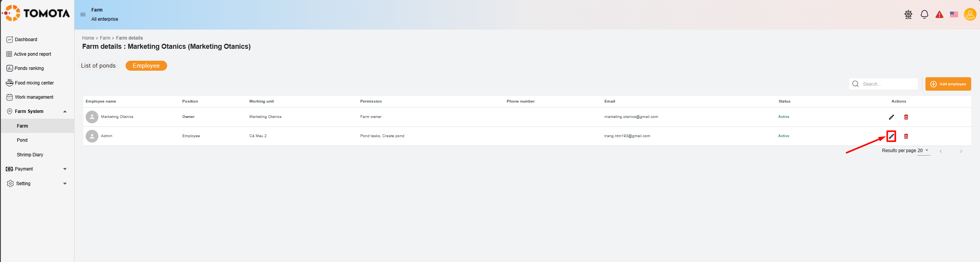This screenshot has height=262, width=980.
Task: Edit the Admin employee row
Action: pyautogui.click(x=891, y=136)
